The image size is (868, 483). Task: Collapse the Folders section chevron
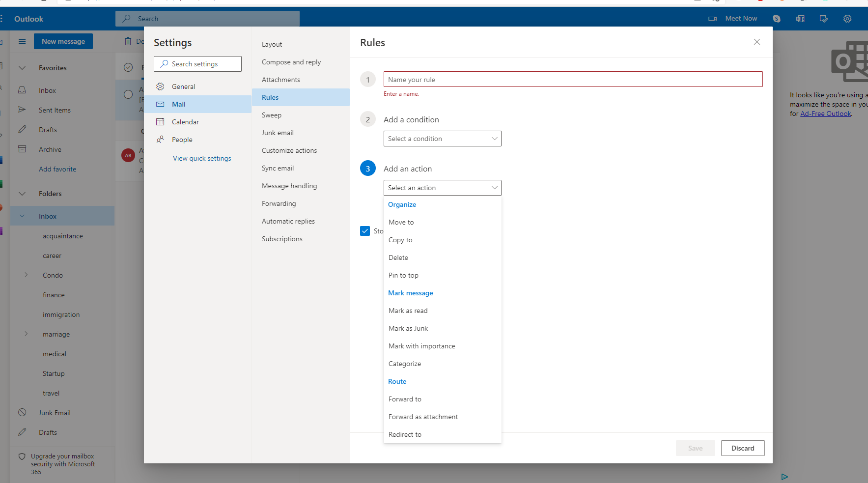(22, 194)
